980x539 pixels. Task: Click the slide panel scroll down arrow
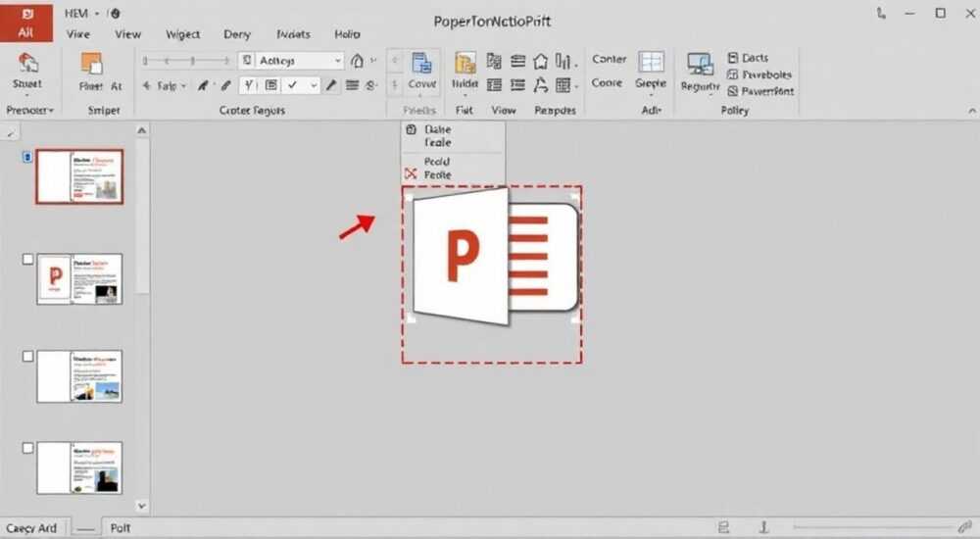click(x=142, y=506)
